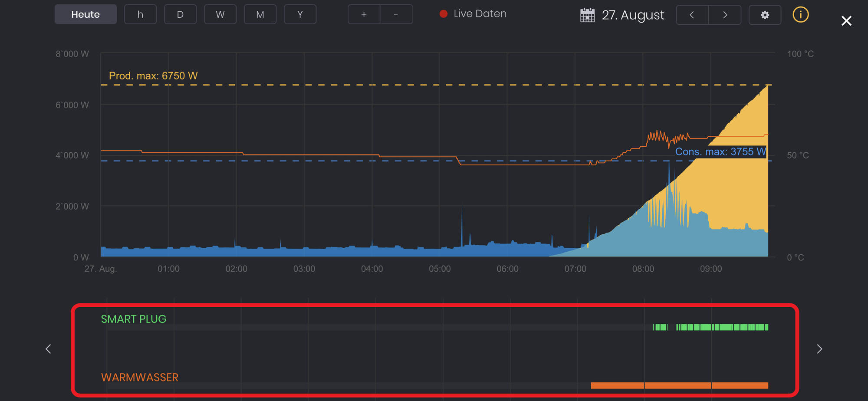Zoom out with minus button
The image size is (868, 401).
pyautogui.click(x=396, y=15)
